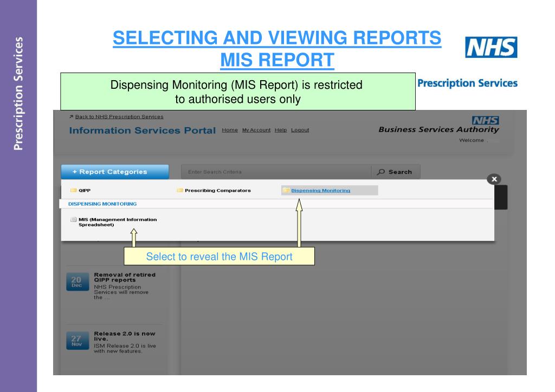555x392 pixels.
Task: Click the NHS Business Services Authority logo
Action: (x=439, y=125)
